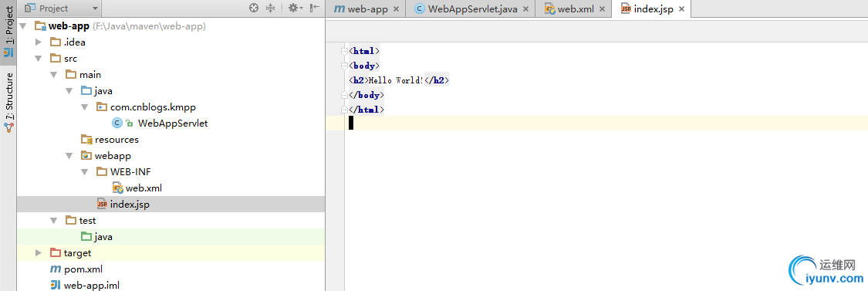Close the WebAppServlet.java tab
This screenshot has height=291, width=868.
[x=525, y=8]
